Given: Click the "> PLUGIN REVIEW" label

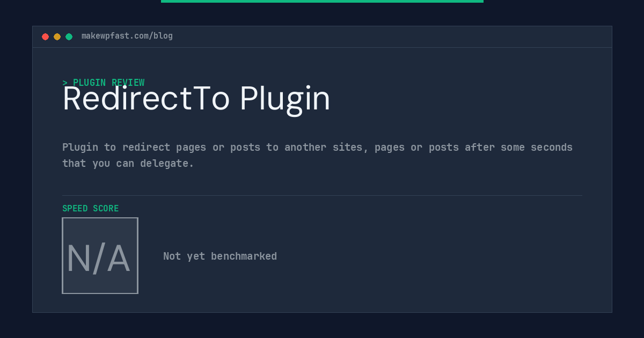Looking at the screenshot, I should click(104, 83).
